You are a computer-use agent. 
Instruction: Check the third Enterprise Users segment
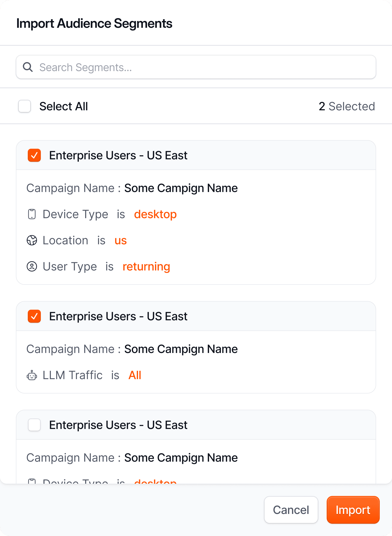click(35, 425)
